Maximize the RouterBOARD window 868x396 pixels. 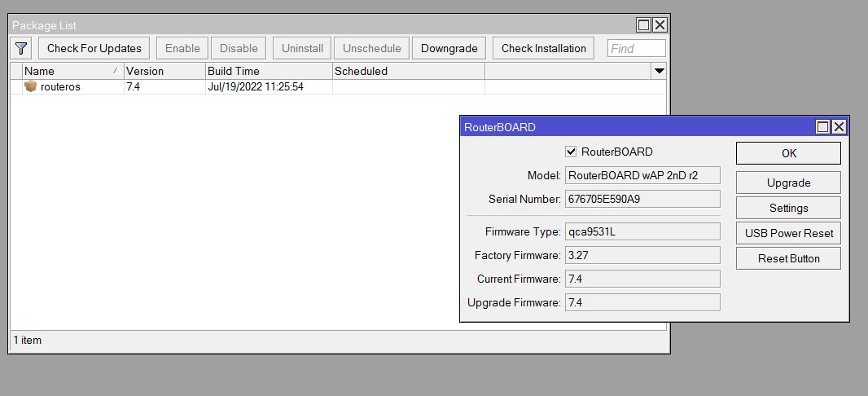point(822,127)
